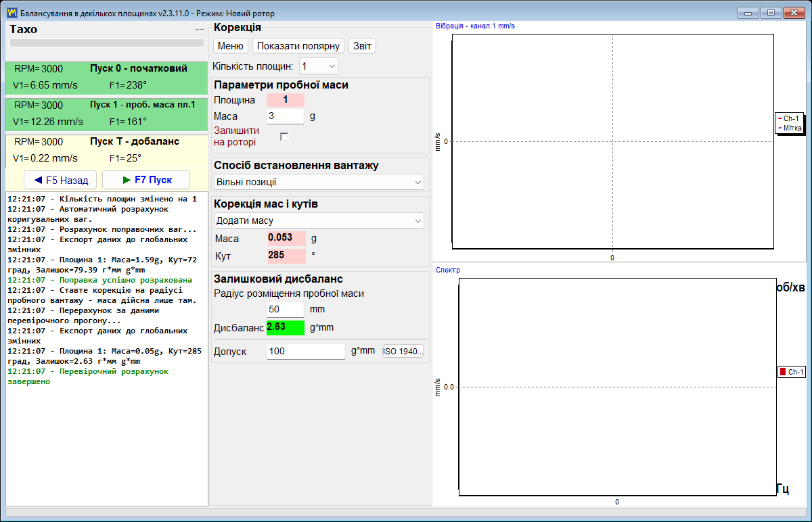Select the Пуск 1 - проб. маса пл.1 heading

(142, 105)
